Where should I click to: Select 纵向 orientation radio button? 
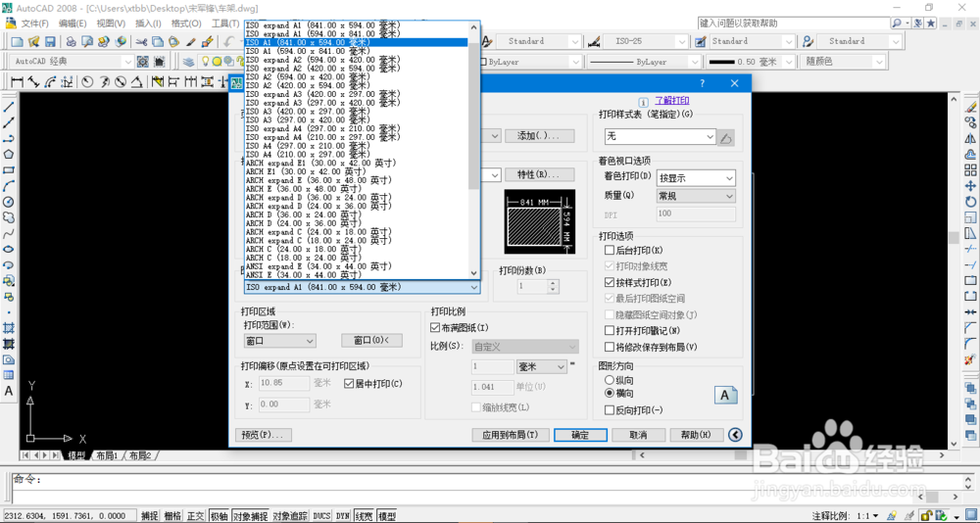[610, 380]
